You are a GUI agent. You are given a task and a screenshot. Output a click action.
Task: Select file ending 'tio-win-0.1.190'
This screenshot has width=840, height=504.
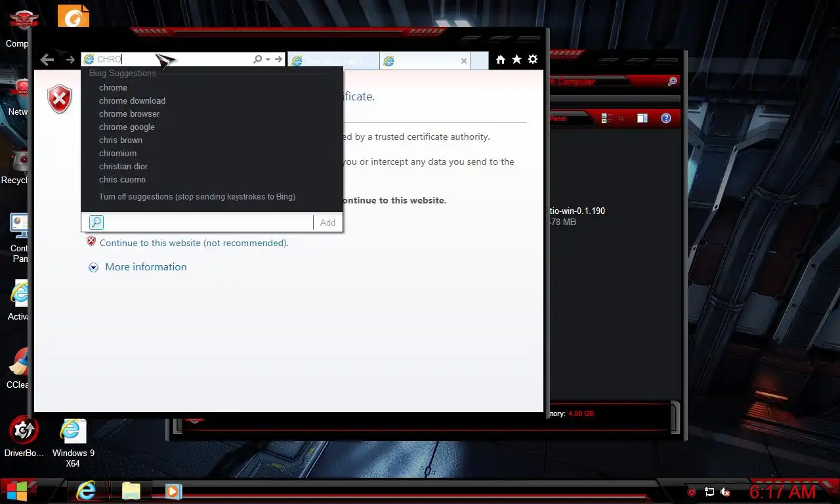(576, 211)
